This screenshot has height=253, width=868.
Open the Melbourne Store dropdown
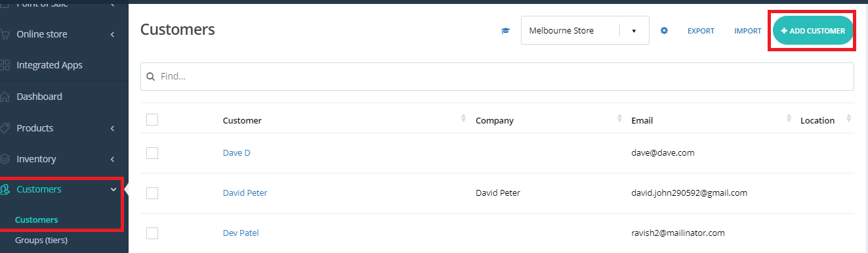(585, 30)
